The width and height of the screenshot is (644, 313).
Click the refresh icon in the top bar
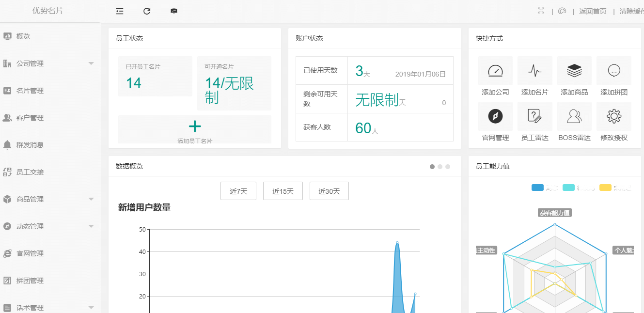(x=147, y=11)
